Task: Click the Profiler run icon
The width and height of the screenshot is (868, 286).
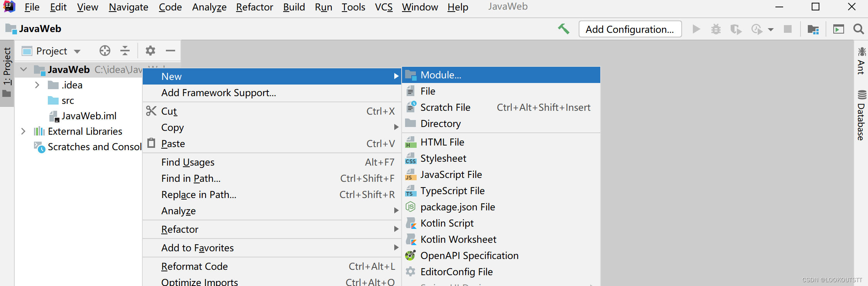Action: coord(757,29)
